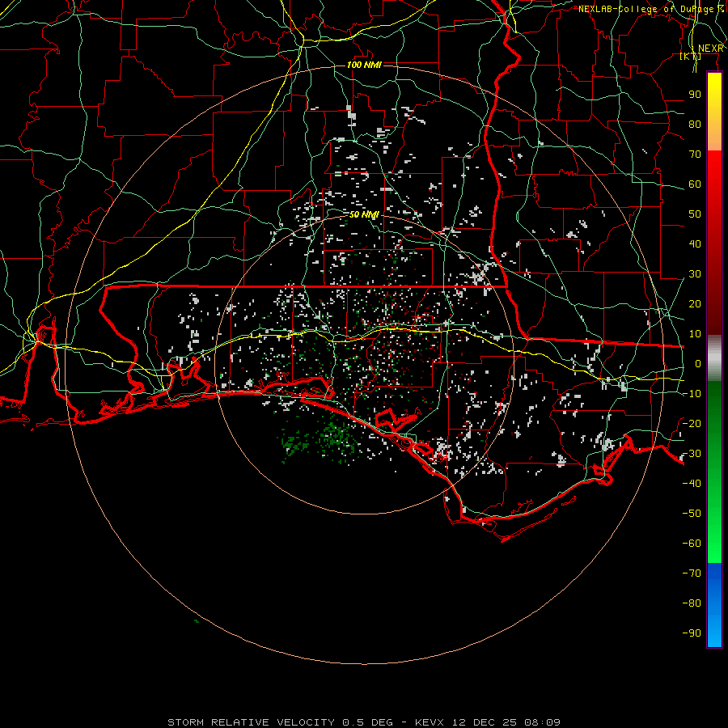
Task: Select the -50 value on velocity scale
Action: [x=692, y=513]
